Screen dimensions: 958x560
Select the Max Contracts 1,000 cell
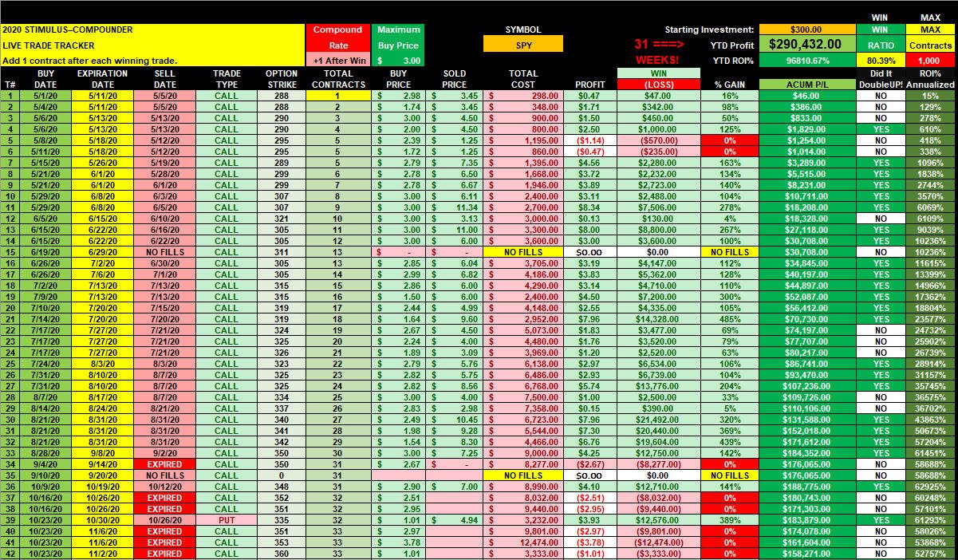[x=930, y=61]
